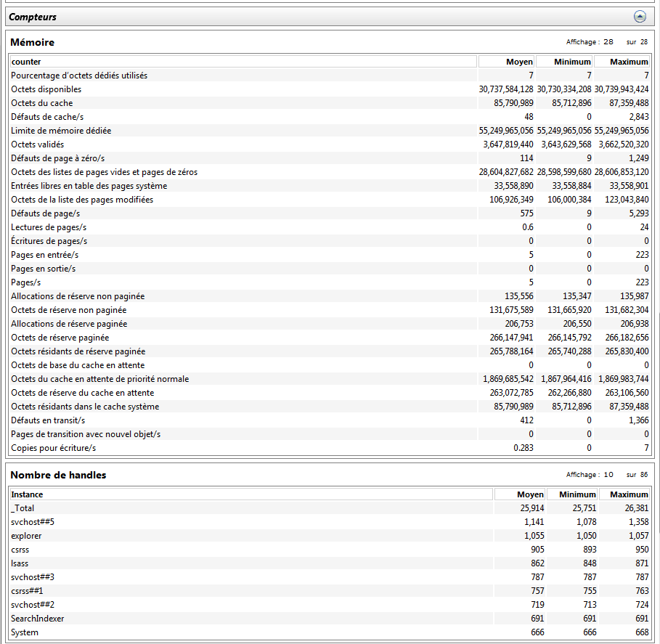
Task: Select the _Total instance row
Action: [330, 508]
